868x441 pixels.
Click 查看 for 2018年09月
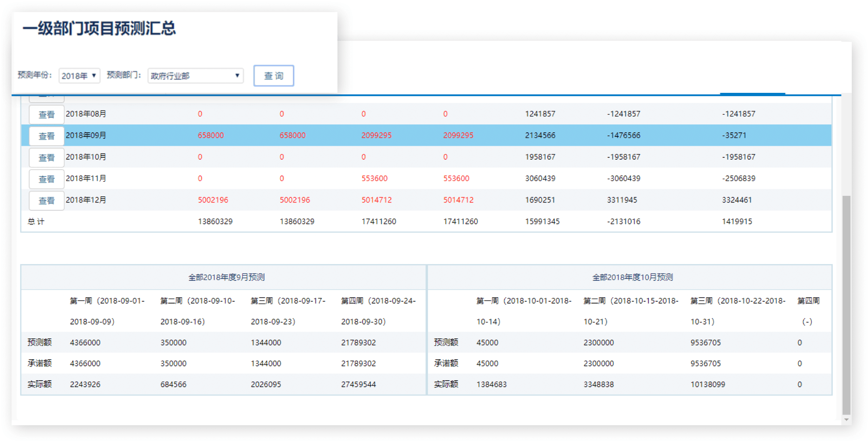tap(46, 136)
